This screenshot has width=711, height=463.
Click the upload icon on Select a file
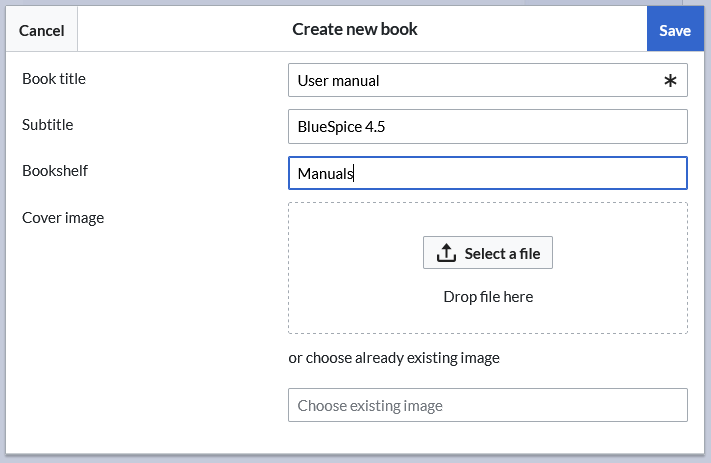tap(446, 253)
